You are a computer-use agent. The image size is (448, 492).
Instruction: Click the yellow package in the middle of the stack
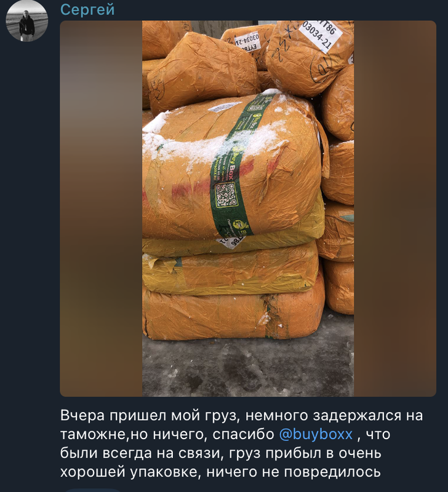click(231, 268)
